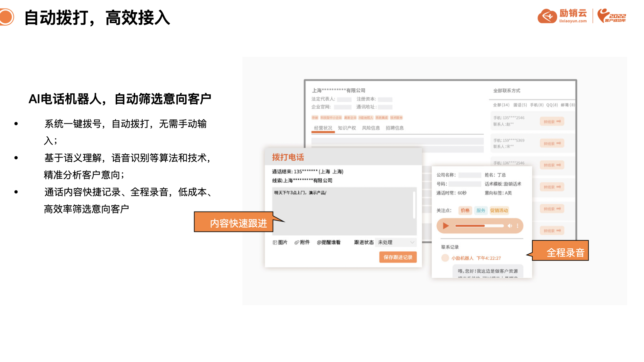Viewport: 644px width, 362px height.
Task: Click the 附件 paperclip attachment icon
Action: pos(297,242)
